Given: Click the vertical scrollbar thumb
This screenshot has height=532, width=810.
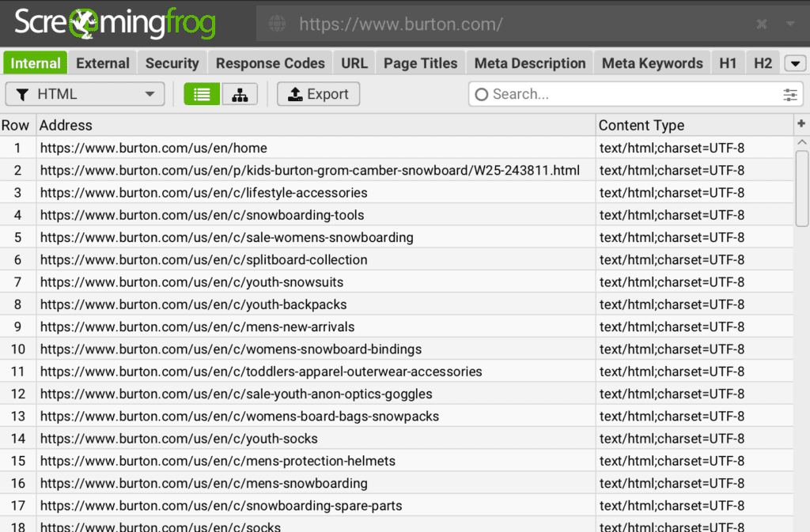Looking at the screenshot, I should pos(802,188).
